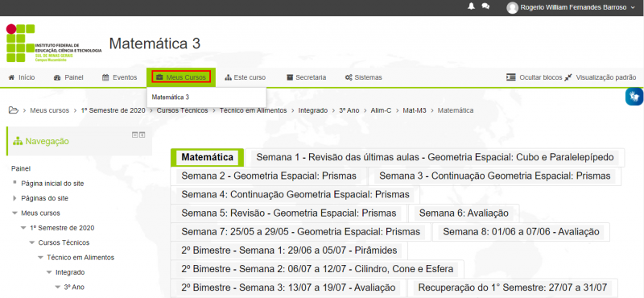Viewport: 644px width, 298px height.
Task: Click the Início home icon
Action: pos(11,77)
